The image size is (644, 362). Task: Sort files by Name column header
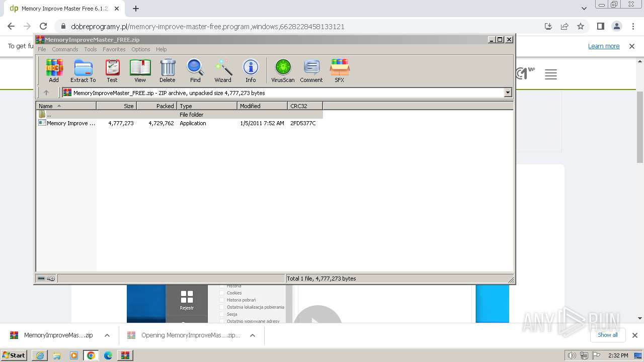[66, 106]
